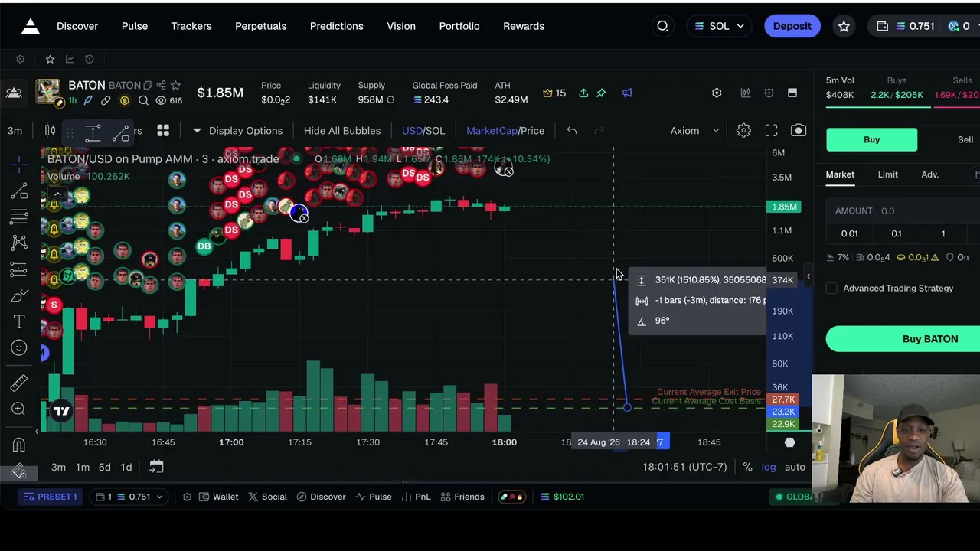Select the crosshair cursor tool

click(x=19, y=164)
